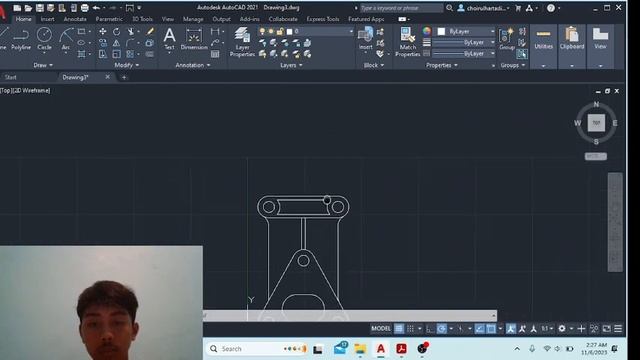Click the keyword search field
Screen dimensions: 640x360
point(401,8)
